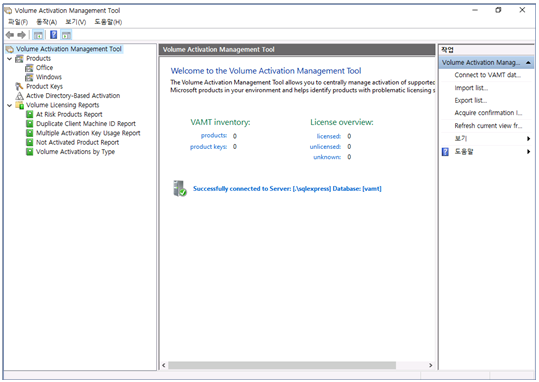This screenshot has width=539, height=382.
Task: Click the Multiple Activation Key Usage Report icon
Action: pyautogui.click(x=30, y=133)
